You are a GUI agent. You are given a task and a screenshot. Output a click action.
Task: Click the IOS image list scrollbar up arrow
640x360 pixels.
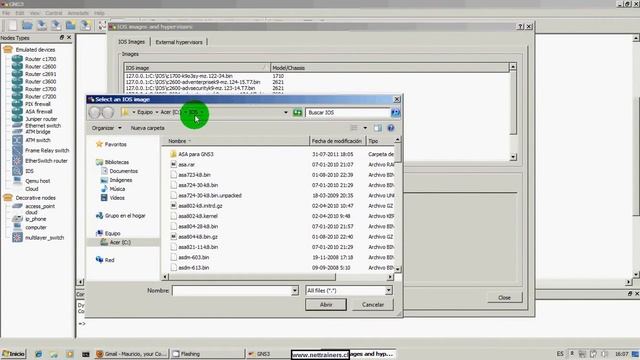513,67
